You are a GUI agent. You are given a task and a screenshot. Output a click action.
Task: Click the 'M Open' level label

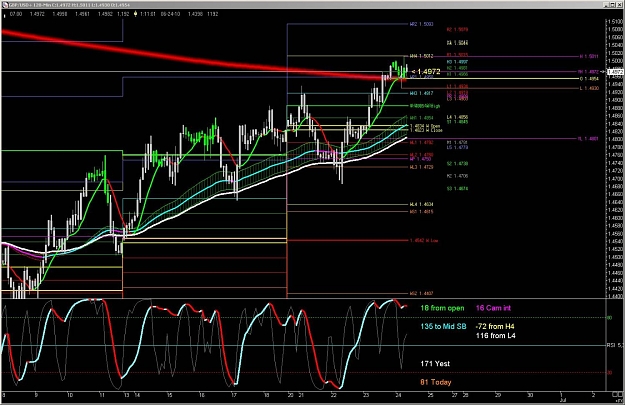[x=425, y=126]
